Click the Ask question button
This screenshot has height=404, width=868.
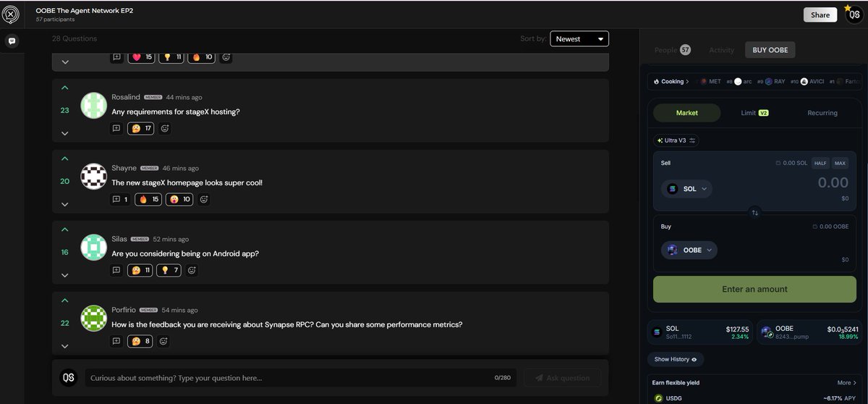click(562, 378)
